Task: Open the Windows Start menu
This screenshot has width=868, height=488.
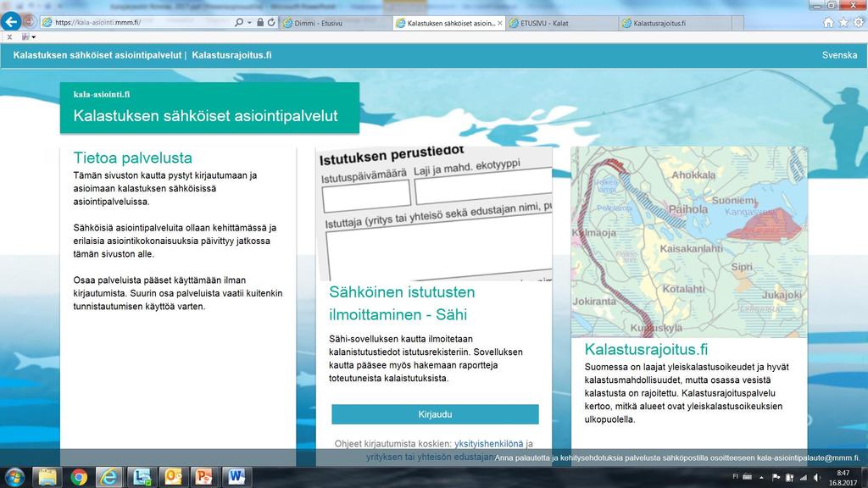Action: pyautogui.click(x=14, y=477)
